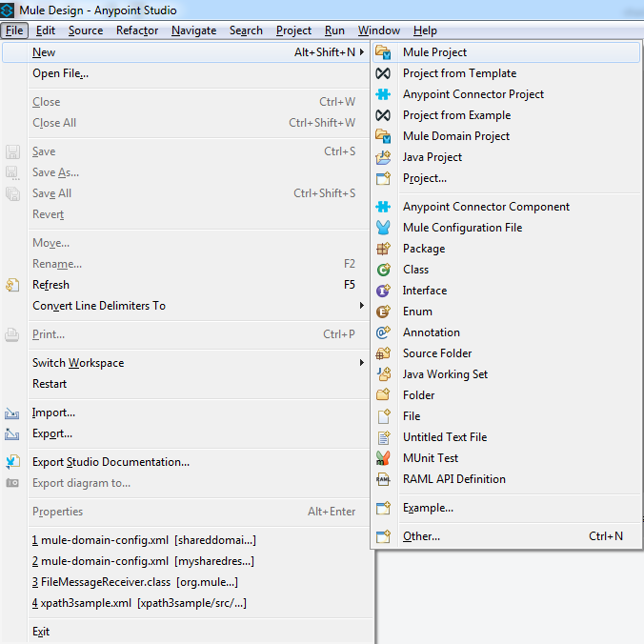644x644 pixels.
Task: Open the Run menu
Action: tap(334, 30)
